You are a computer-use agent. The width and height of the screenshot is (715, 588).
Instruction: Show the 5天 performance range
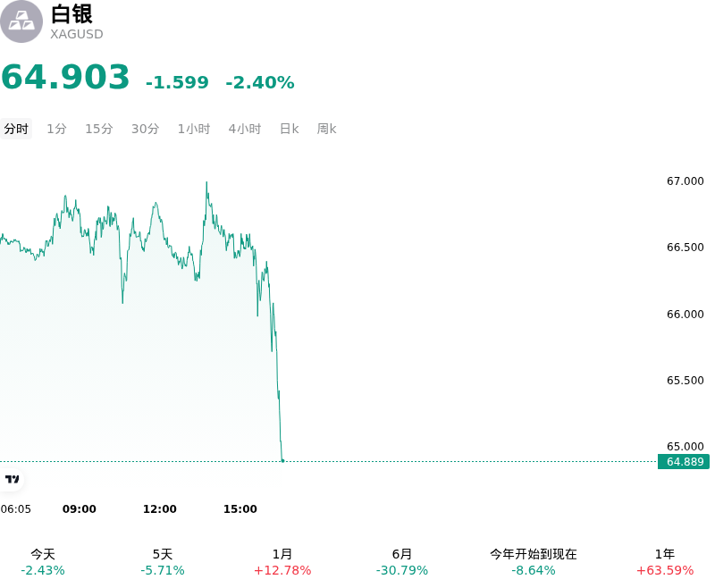[163, 562]
